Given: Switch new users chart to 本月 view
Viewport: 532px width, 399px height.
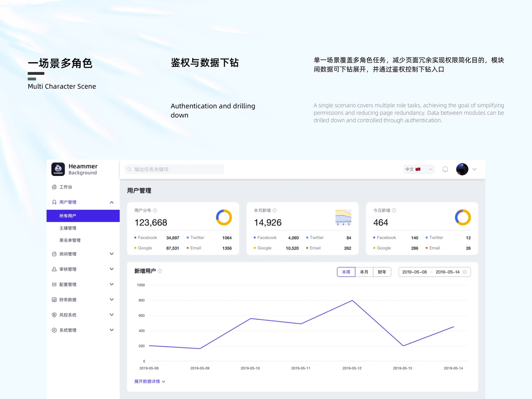Looking at the screenshot, I should [364, 272].
